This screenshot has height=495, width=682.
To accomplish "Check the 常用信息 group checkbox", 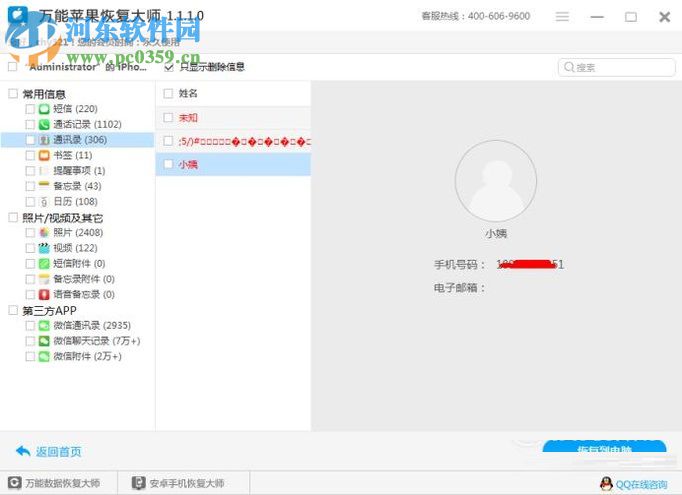I will [13, 94].
